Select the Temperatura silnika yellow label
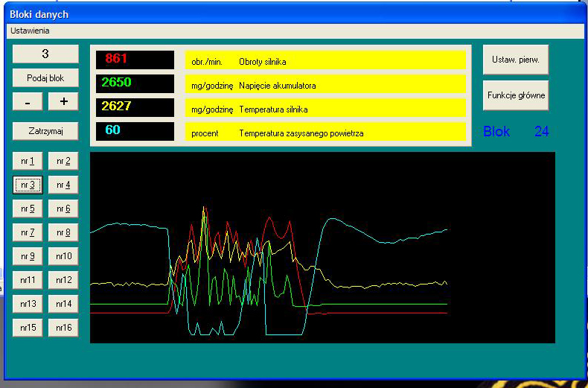The height and width of the screenshot is (388, 588). point(325,109)
